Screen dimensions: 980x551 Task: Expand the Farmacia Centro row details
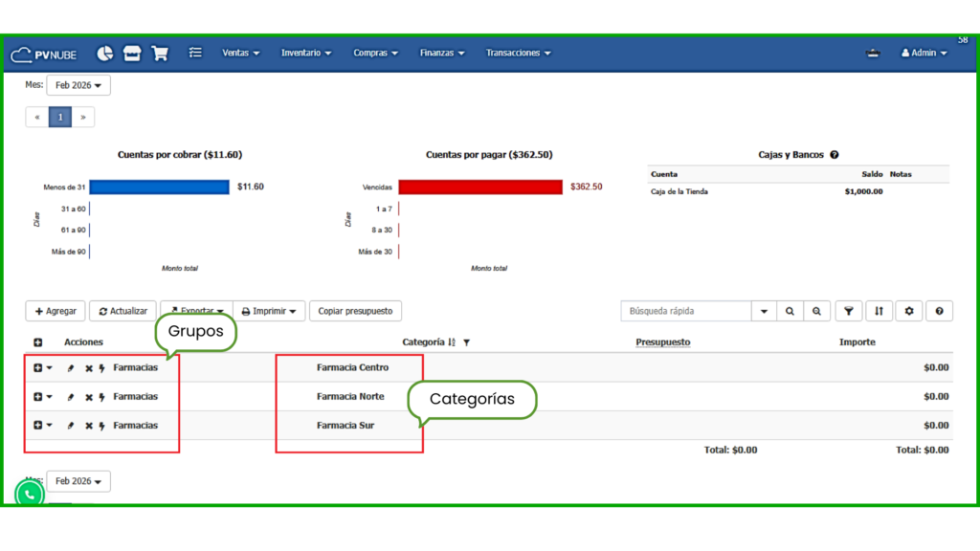tap(38, 367)
